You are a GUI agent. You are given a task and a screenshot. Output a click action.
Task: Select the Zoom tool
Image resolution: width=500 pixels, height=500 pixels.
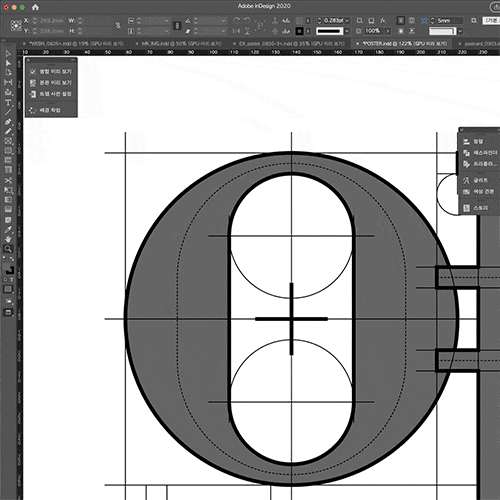pos(8,249)
